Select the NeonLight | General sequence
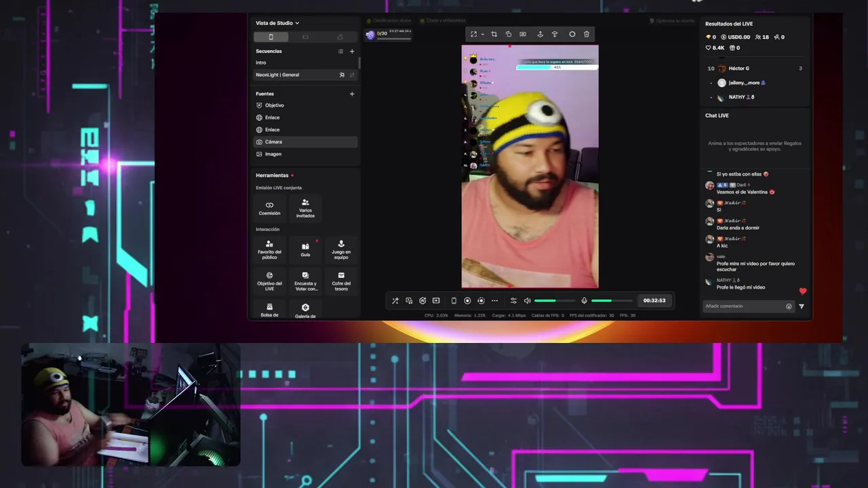 click(305, 75)
